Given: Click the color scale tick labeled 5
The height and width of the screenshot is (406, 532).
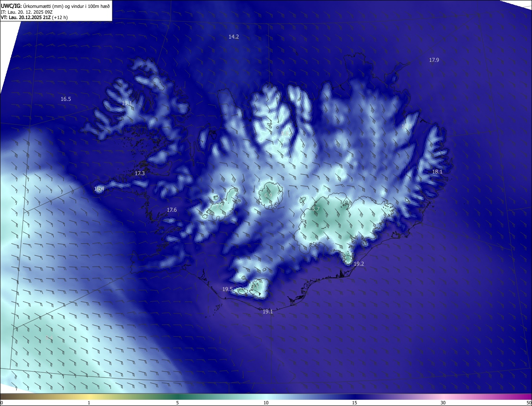Looking at the screenshot, I should tap(177, 403).
